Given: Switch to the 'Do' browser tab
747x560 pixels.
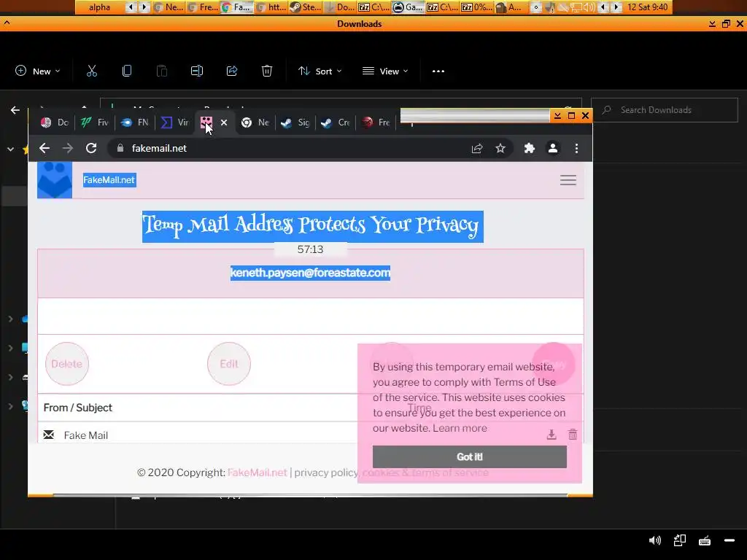Looking at the screenshot, I should [x=55, y=122].
